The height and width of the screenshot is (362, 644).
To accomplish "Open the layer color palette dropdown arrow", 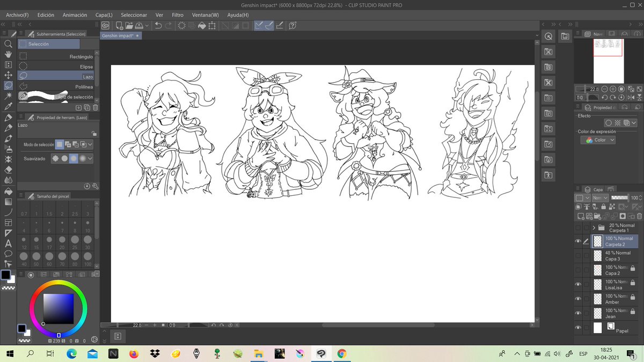I will pyautogui.click(x=588, y=198).
